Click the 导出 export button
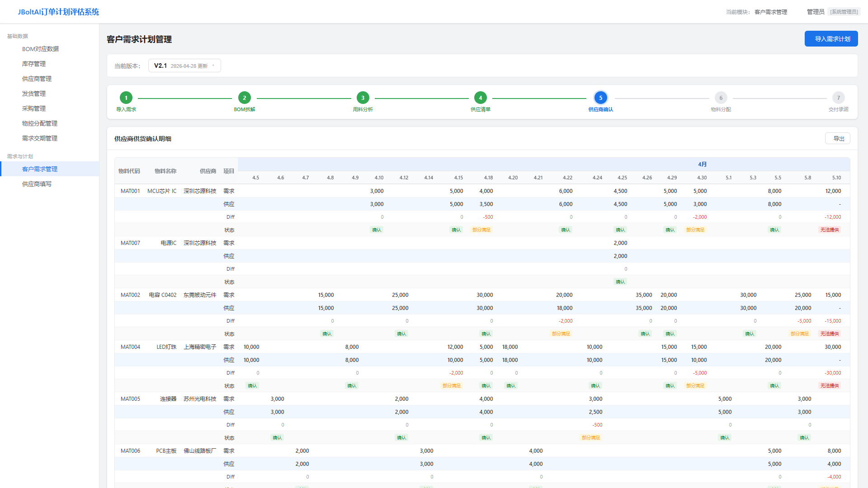 click(x=838, y=139)
